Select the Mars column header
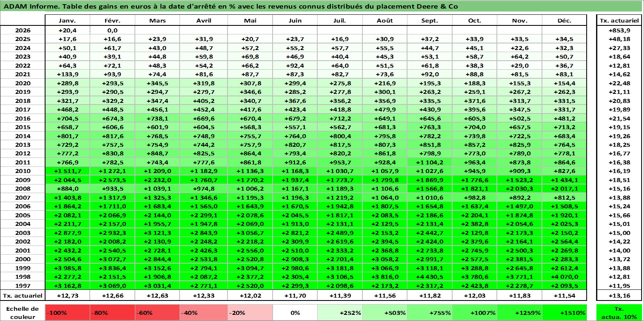 [x=157, y=20]
